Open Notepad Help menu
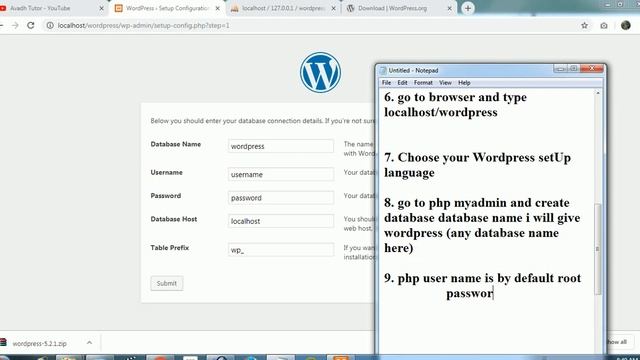 pos(464,82)
